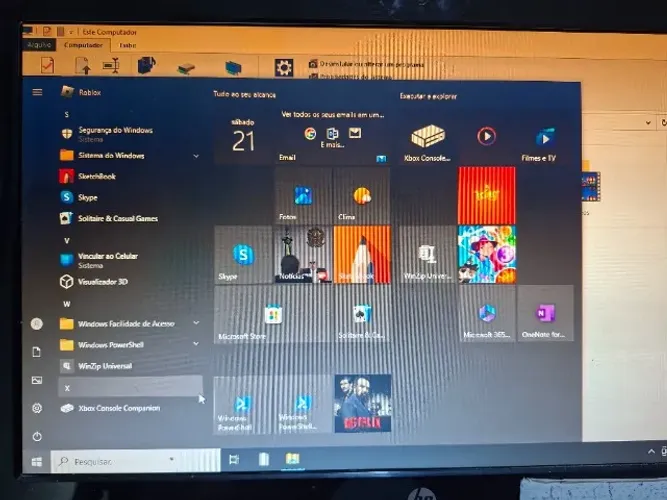Screen dimensions: 667x500
Task: Click the Executar e explorar group title
Action: click(x=428, y=96)
